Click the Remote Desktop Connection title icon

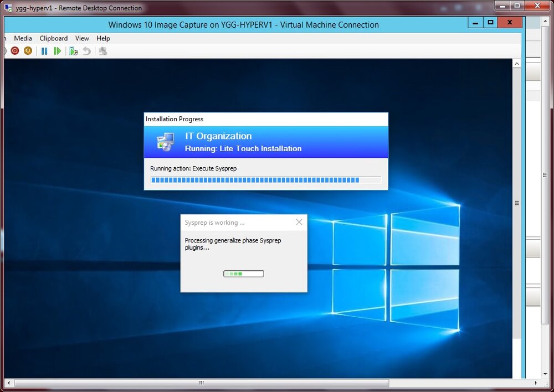coord(8,8)
